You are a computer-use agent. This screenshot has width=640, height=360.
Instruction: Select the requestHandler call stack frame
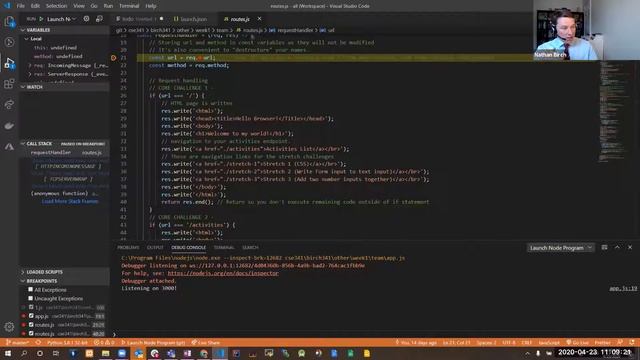64,153
